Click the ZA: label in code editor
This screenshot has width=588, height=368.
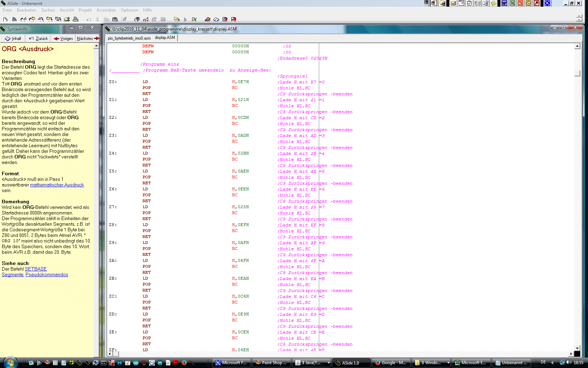click(113, 261)
